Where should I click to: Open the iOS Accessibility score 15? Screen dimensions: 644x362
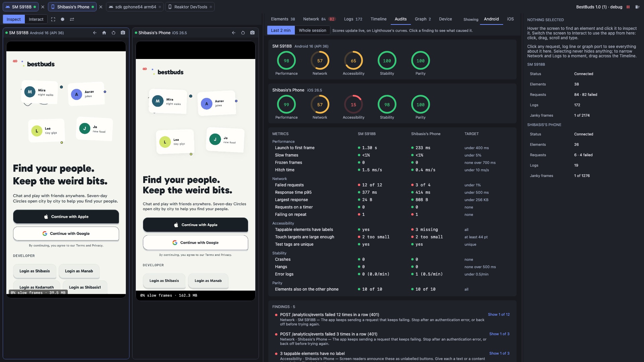click(354, 105)
